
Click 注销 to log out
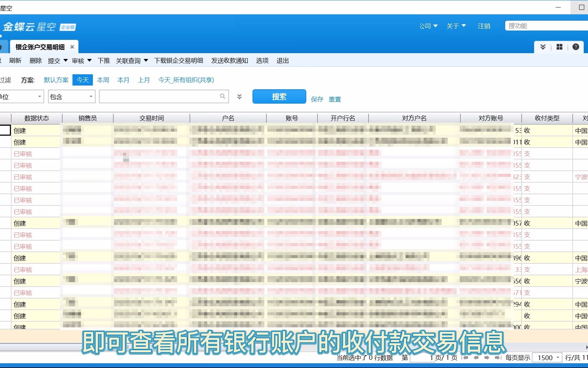[484, 26]
